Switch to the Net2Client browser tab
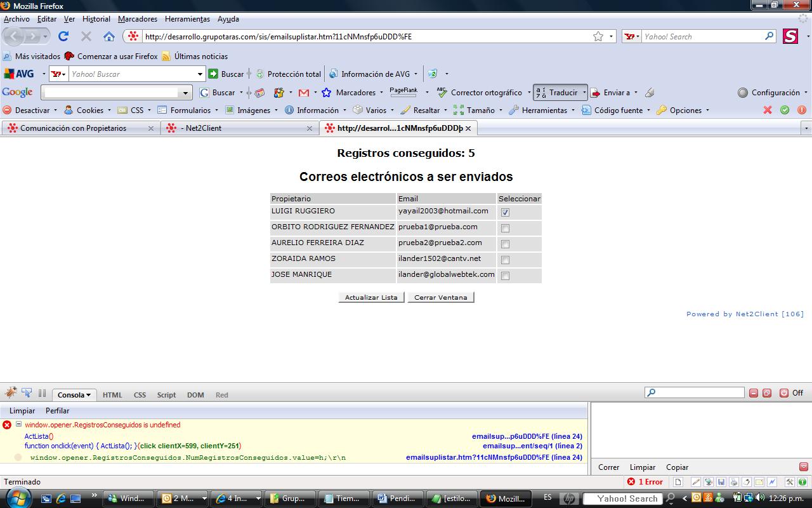 [x=239, y=128]
